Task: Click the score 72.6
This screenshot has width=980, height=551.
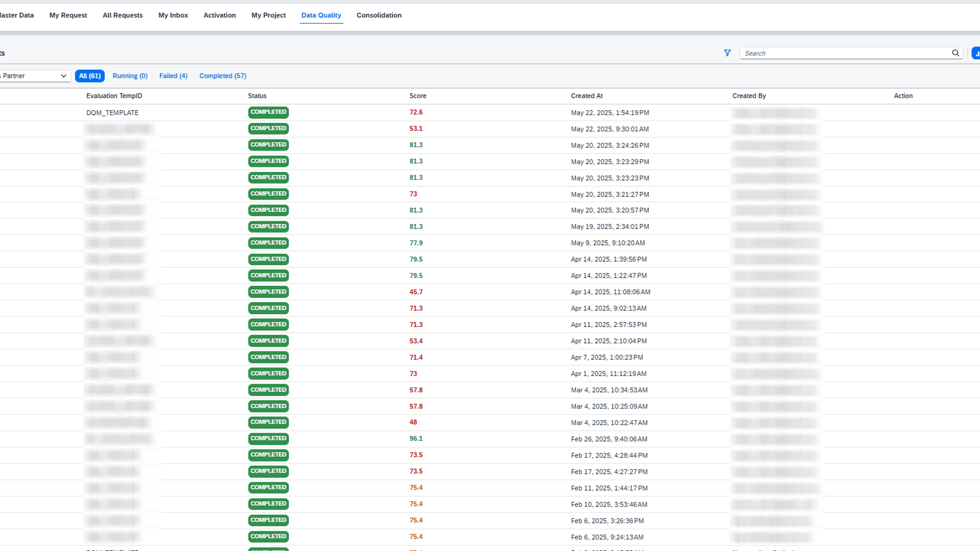Action: pos(416,112)
